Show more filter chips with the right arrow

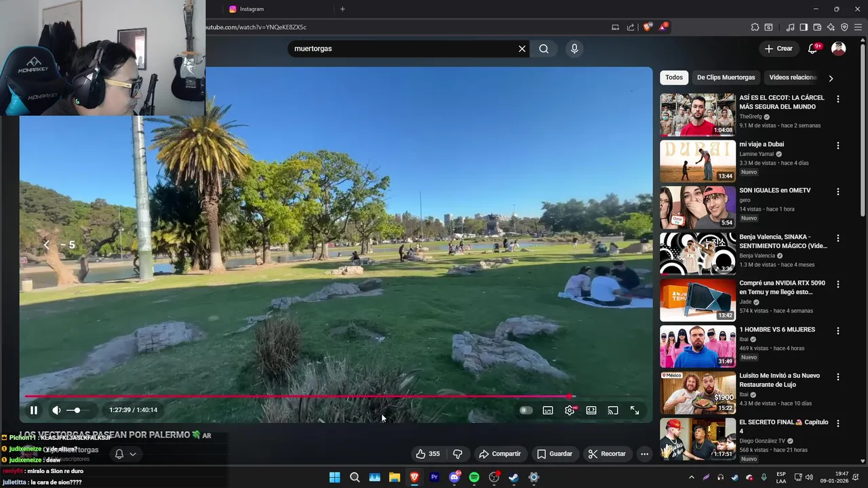tap(831, 78)
